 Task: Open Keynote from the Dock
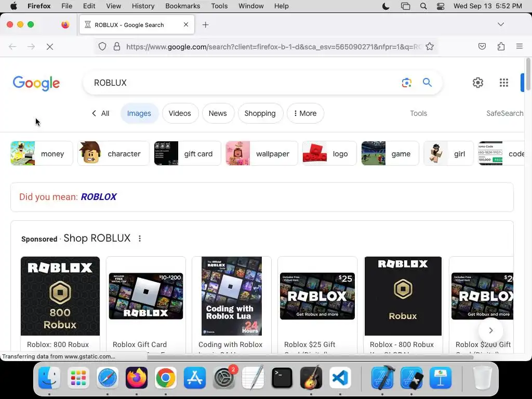(x=441, y=377)
